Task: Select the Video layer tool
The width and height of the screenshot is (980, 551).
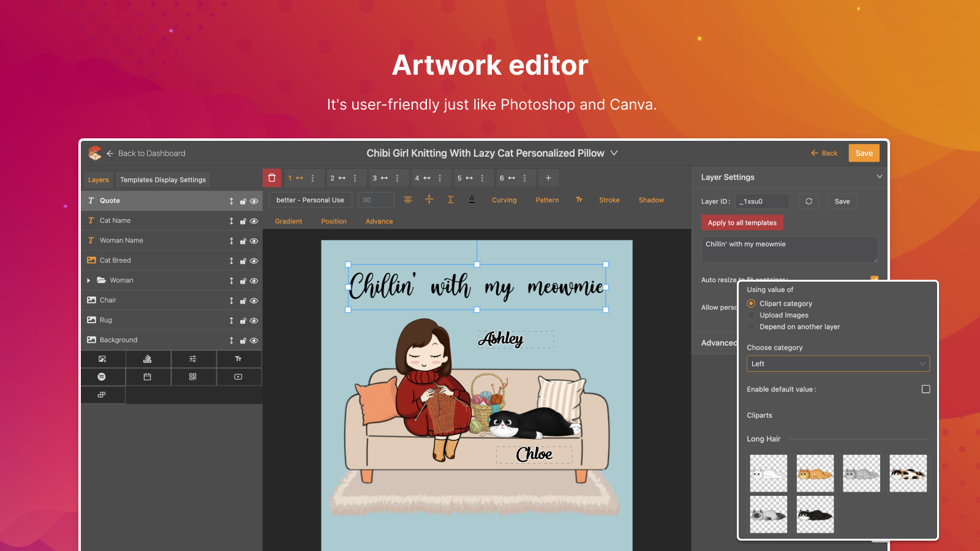Action: point(239,377)
